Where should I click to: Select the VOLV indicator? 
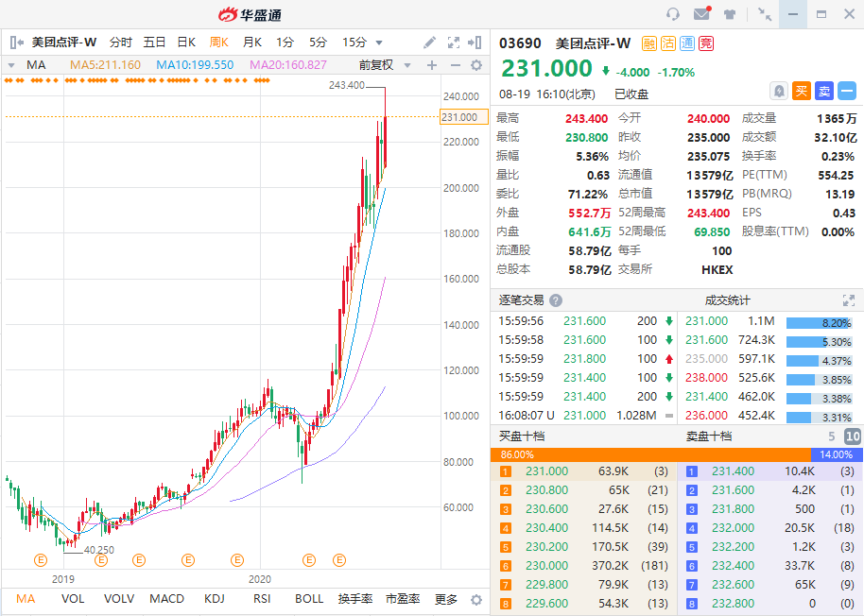(119, 599)
